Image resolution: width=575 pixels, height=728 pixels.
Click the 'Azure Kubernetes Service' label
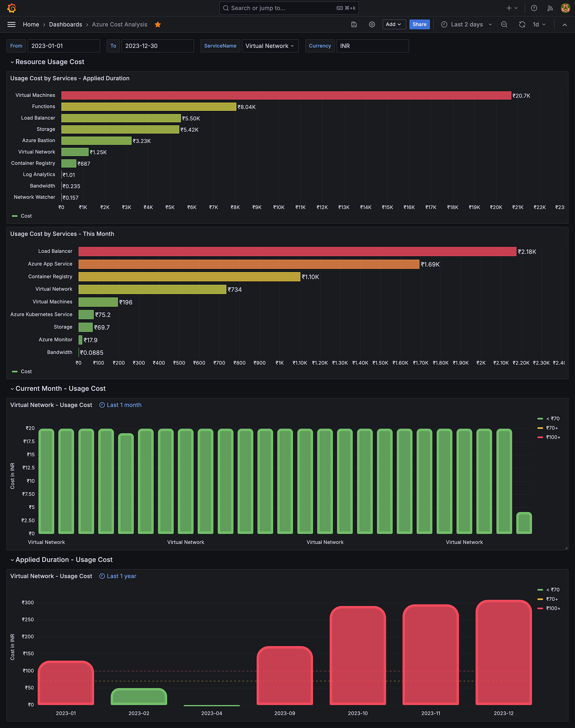coord(41,315)
